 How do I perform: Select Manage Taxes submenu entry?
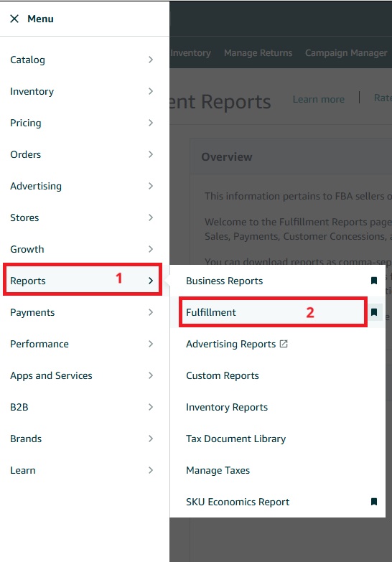[218, 470]
